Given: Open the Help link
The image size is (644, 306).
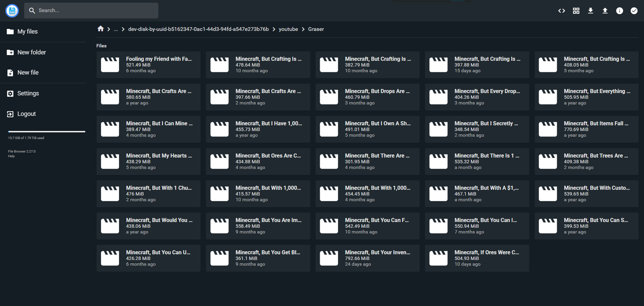Looking at the screenshot, I should [11, 156].
